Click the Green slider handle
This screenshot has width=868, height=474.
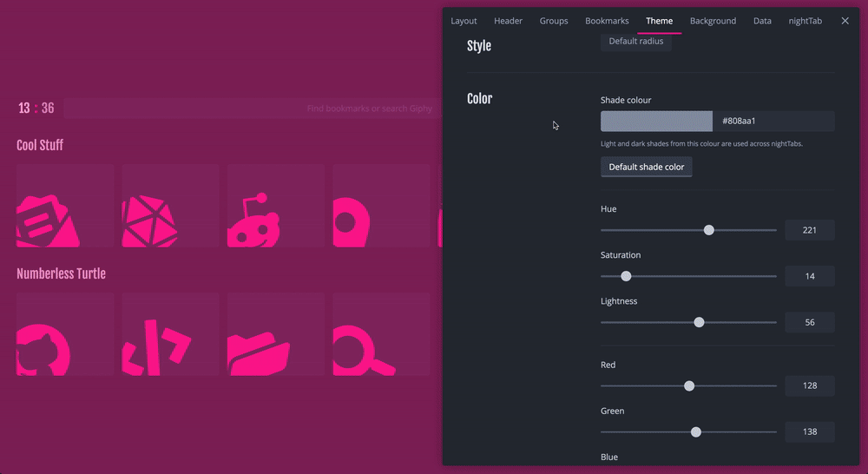pos(696,431)
